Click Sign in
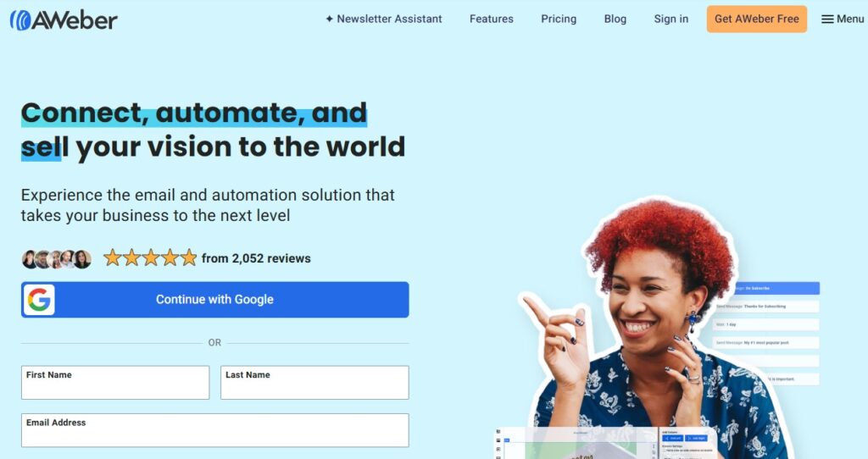The image size is (868, 459). click(x=671, y=19)
